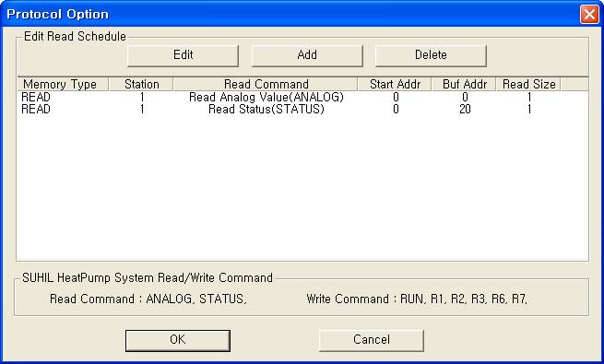Click the Edit button
This screenshot has width=604, height=364.
point(183,55)
